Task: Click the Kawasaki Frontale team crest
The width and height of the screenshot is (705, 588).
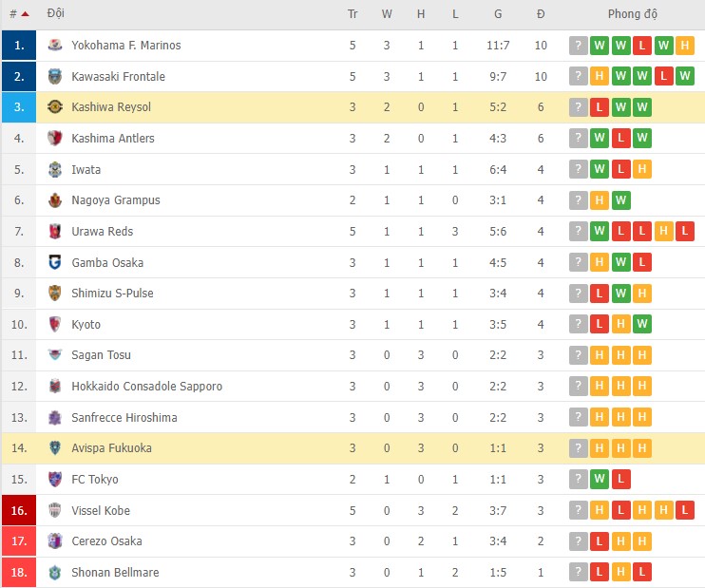Action: click(x=54, y=76)
